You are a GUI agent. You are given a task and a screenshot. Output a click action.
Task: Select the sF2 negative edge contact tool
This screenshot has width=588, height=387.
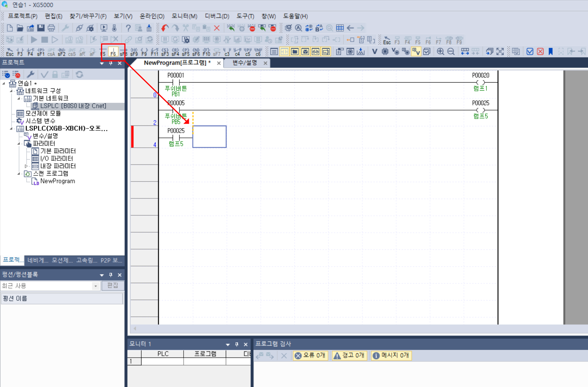(61, 52)
